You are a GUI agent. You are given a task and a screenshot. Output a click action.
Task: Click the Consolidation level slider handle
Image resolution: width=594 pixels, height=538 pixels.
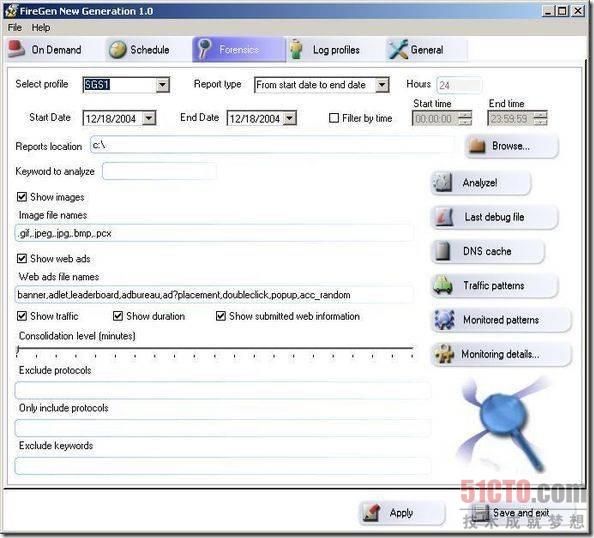[18, 350]
